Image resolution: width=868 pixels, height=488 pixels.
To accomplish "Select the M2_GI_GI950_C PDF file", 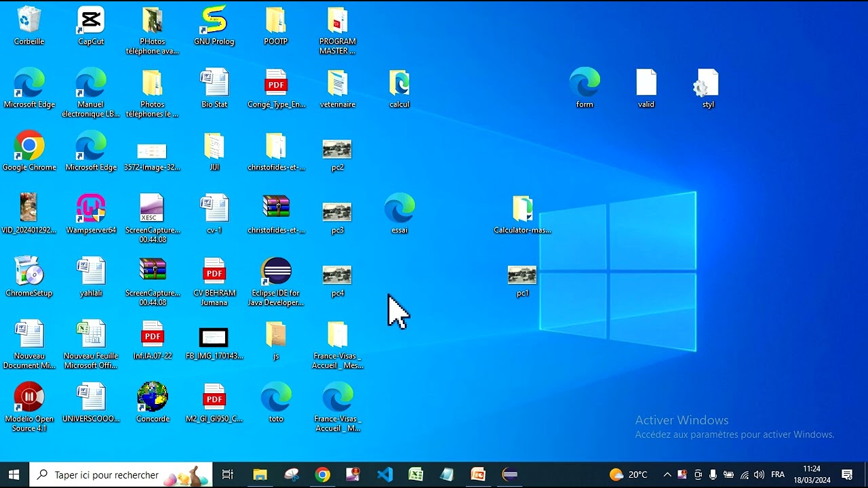I will 214,403.
